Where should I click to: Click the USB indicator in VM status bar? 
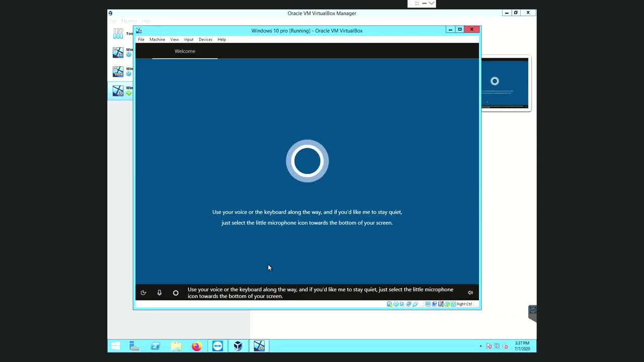click(x=415, y=304)
